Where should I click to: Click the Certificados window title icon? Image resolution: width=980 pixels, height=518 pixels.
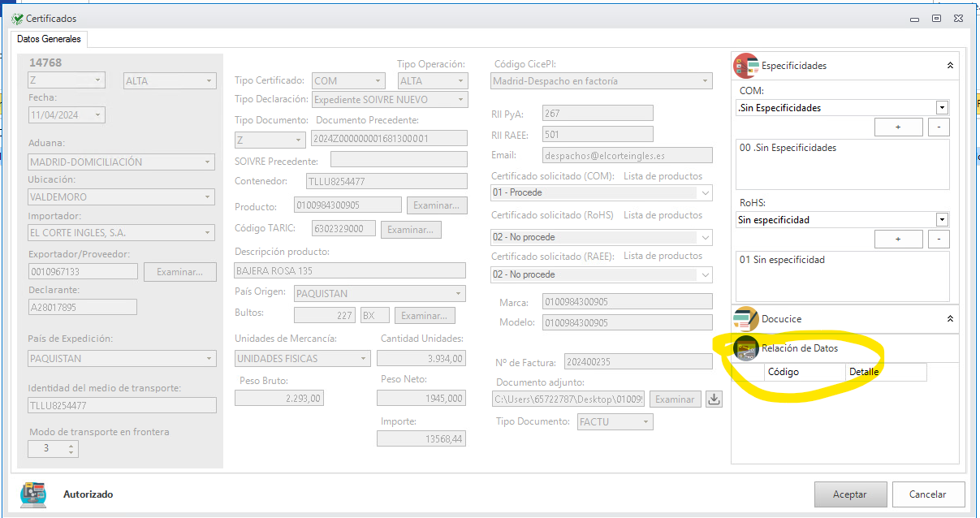click(x=17, y=18)
